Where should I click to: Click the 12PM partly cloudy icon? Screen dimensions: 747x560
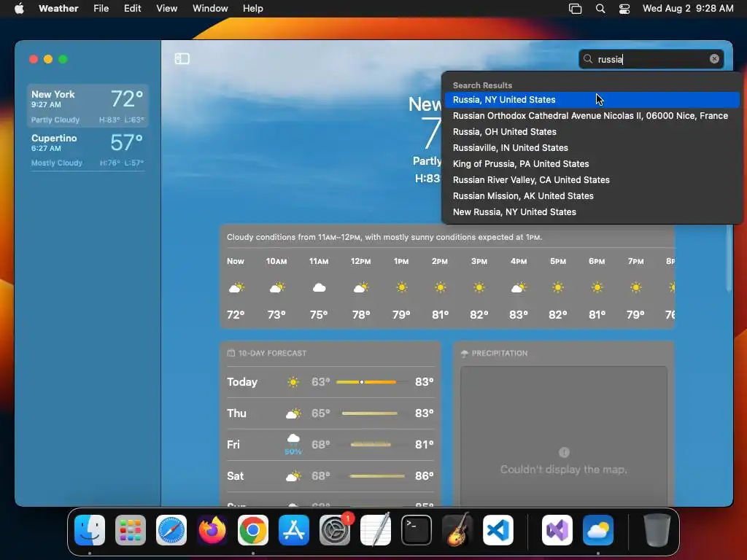pos(361,287)
